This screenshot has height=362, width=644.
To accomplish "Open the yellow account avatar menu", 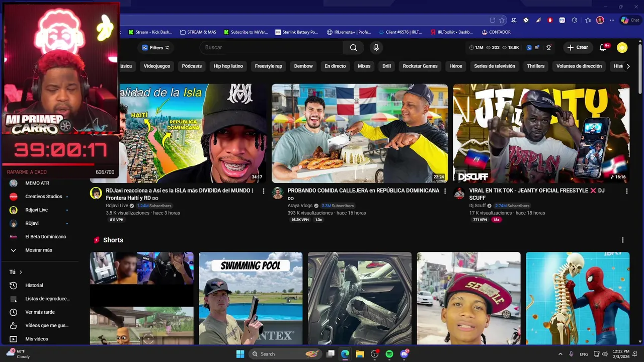I will (x=622, y=47).
